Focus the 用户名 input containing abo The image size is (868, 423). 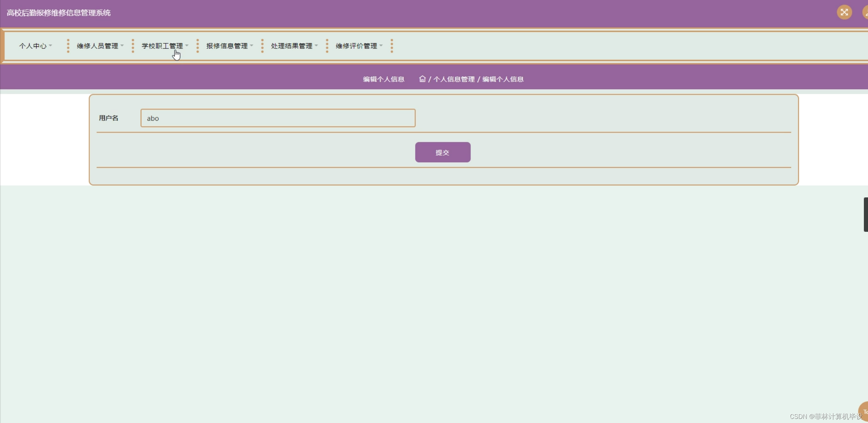pos(278,118)
